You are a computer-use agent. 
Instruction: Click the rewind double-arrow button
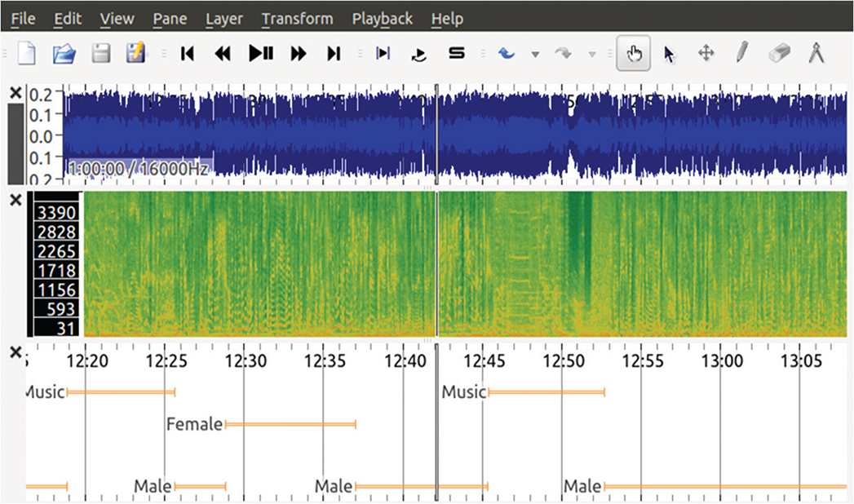coord(222,53)
